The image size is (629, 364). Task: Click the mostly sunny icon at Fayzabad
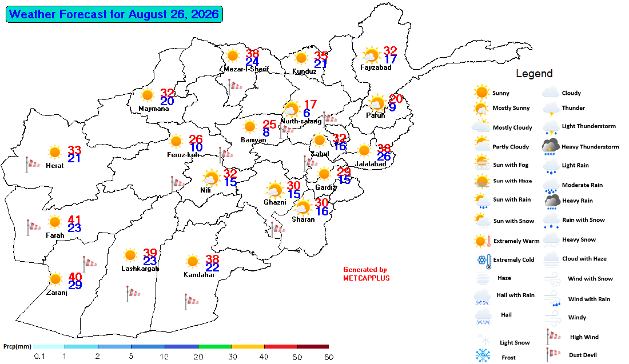tap(371, 56)
